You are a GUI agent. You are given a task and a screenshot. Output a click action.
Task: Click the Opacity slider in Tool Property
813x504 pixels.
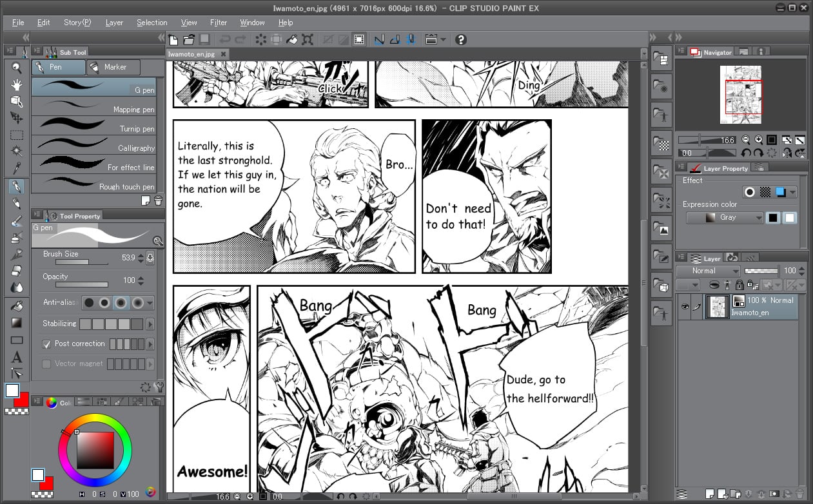[81, 284]
